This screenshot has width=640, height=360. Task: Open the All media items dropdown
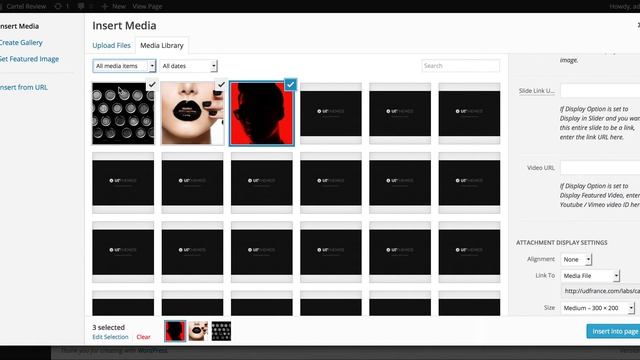point(124,66)
